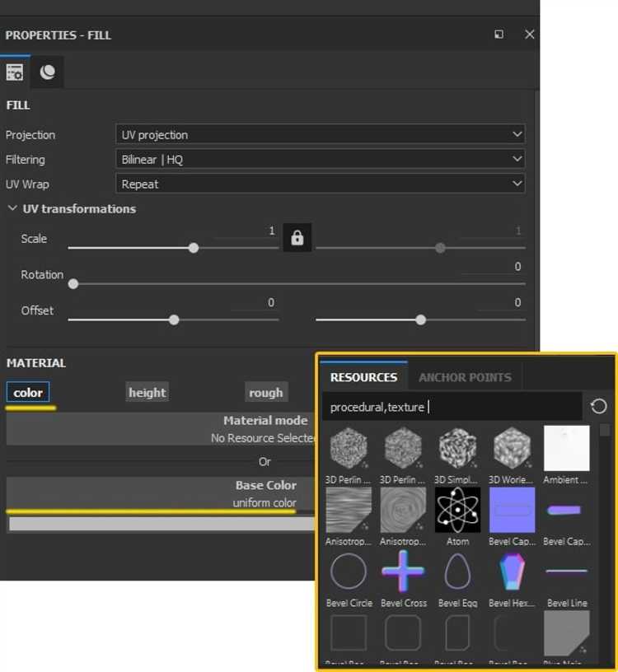
Task: Select the purple Bevel Capsule normal thumbnail
Action: (x=512, y=510)
